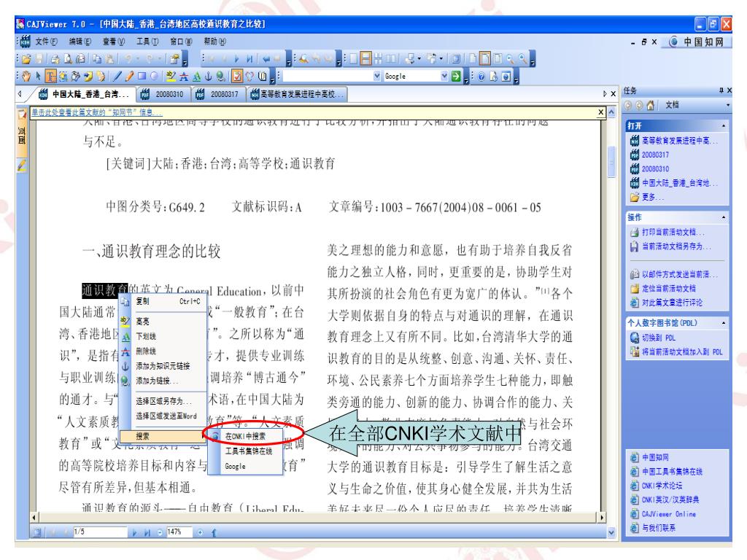The image size is (747, 560).
Task: Open the blue help question icon
Action: [x=481, y=76]
